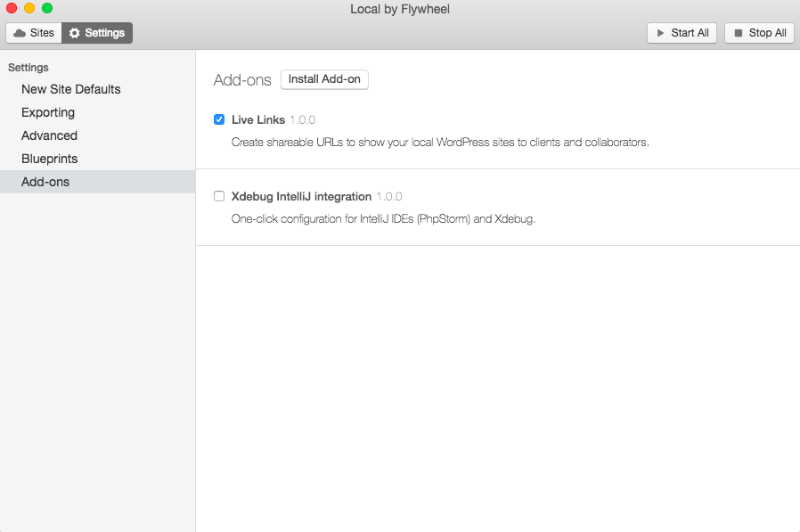
Task: Click the Add-ons page heading
Action: pyautogui.click(x=242, y=80)
